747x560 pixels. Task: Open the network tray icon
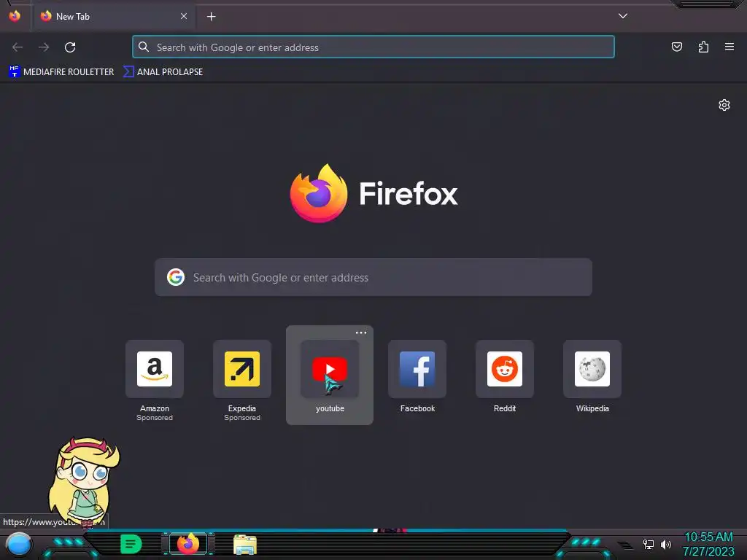[x=649, y=544]
